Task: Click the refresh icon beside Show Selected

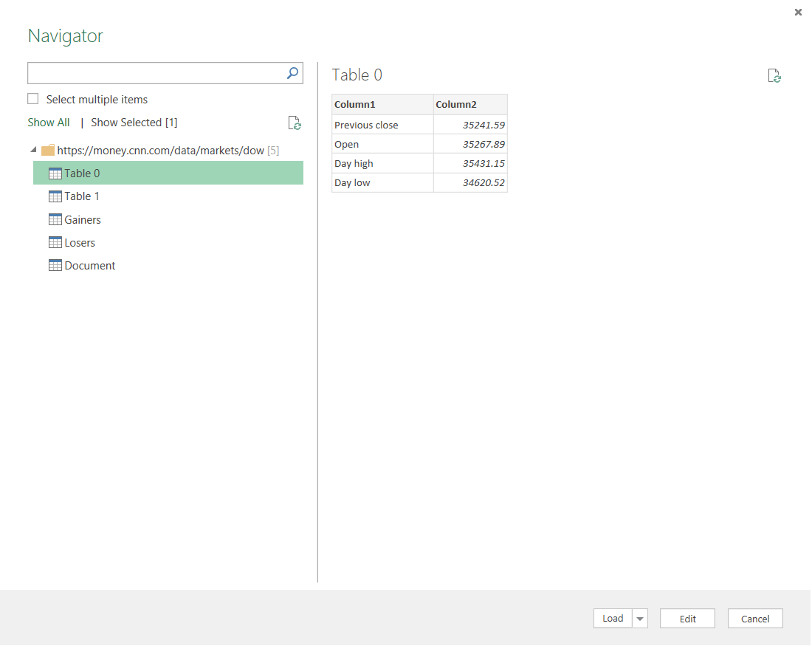Action: 295,123
